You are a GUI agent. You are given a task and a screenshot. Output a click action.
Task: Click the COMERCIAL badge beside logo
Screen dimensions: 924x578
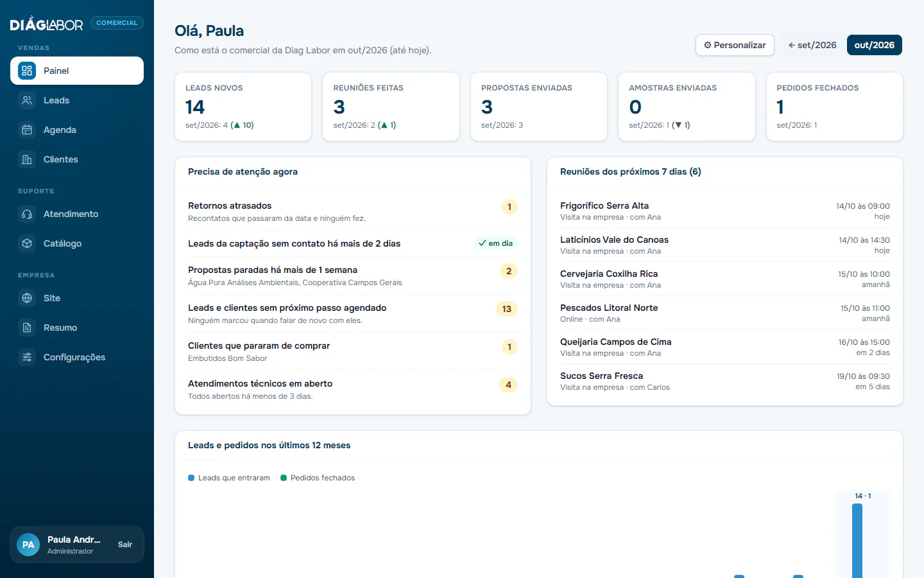tap(117, 22)
